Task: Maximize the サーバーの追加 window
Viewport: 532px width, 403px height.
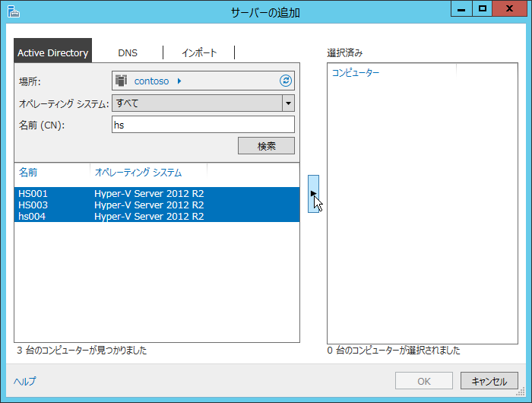Action: pos(482,9)
